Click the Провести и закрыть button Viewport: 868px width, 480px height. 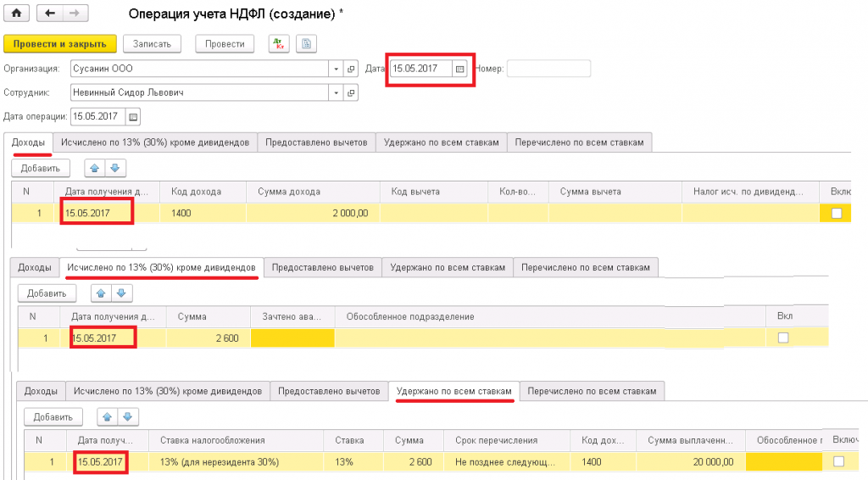pos(60,44)
